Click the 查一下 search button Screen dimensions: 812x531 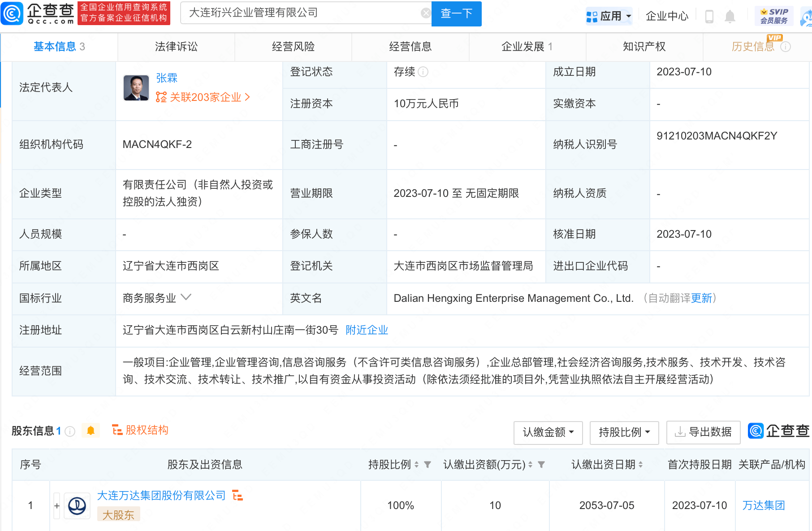[456, 13]
